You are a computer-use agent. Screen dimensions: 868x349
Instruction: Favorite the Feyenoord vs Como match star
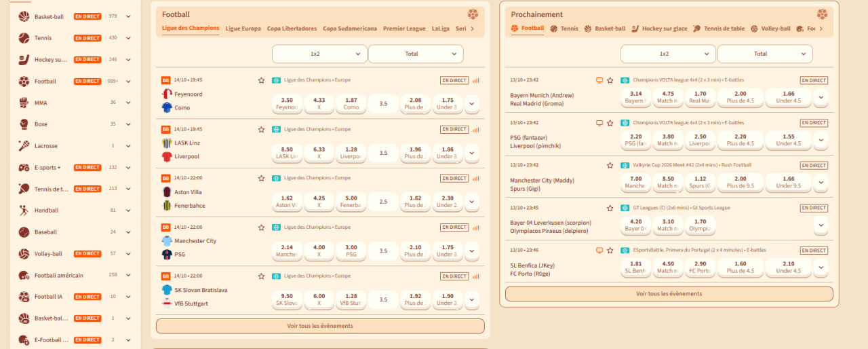click(x=261, y=80)
